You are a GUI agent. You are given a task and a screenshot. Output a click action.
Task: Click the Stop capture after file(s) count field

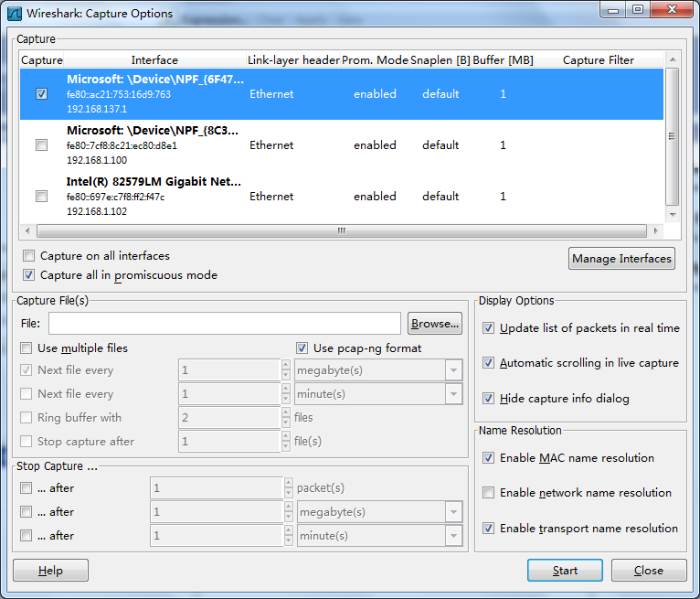point(230,442)
